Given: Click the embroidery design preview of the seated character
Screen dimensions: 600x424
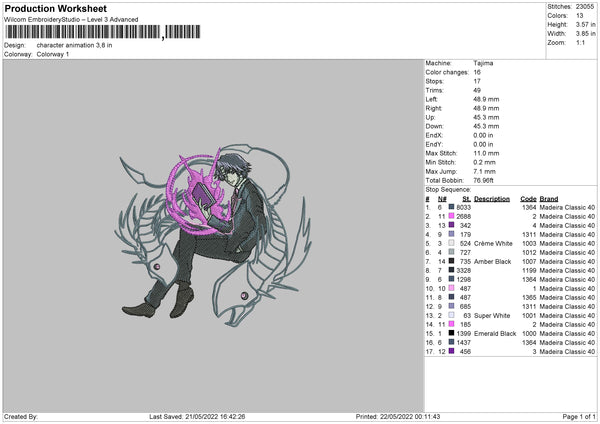Looking at the screenshot, I should [x=213, y=235].
